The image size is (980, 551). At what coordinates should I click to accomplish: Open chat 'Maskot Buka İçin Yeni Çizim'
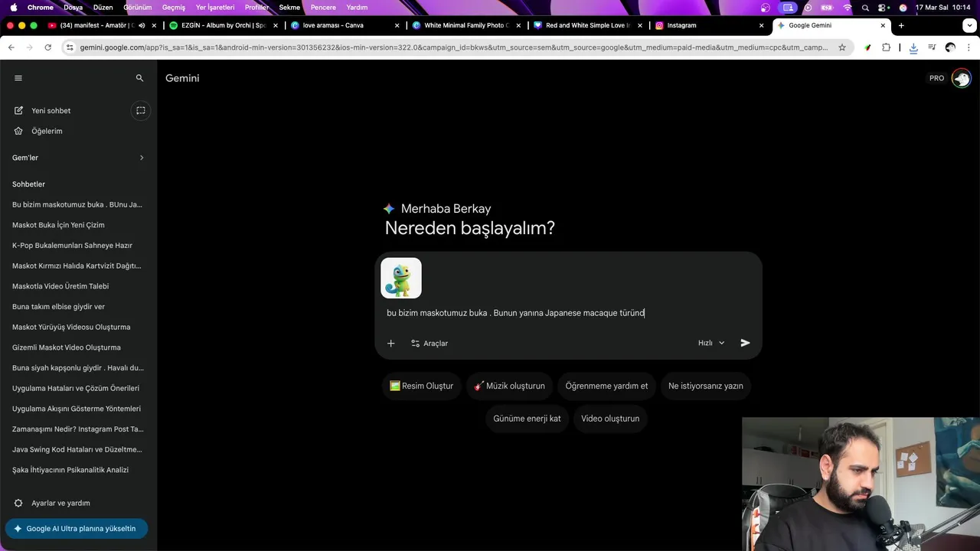58,225
